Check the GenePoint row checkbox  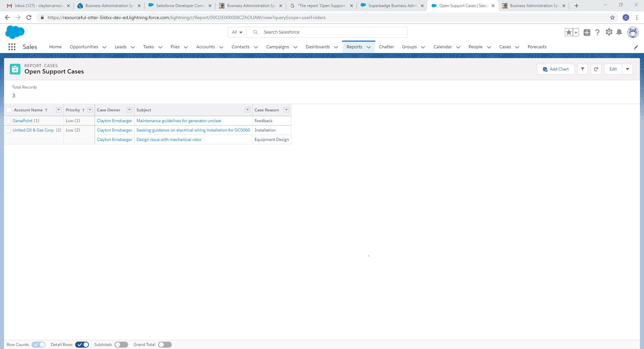click(x=8, y=121)
